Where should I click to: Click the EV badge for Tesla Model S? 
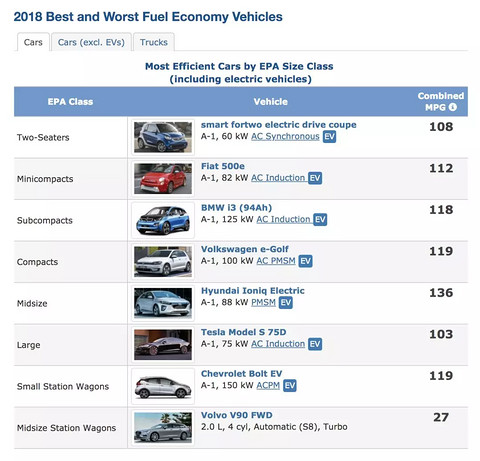pyautogui.click(x=315, y=344)
